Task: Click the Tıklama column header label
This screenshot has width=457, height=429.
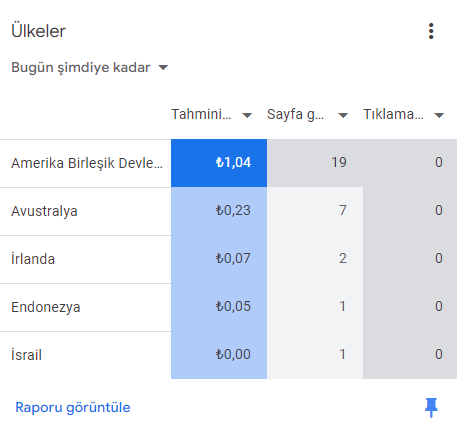Action: 393,114
